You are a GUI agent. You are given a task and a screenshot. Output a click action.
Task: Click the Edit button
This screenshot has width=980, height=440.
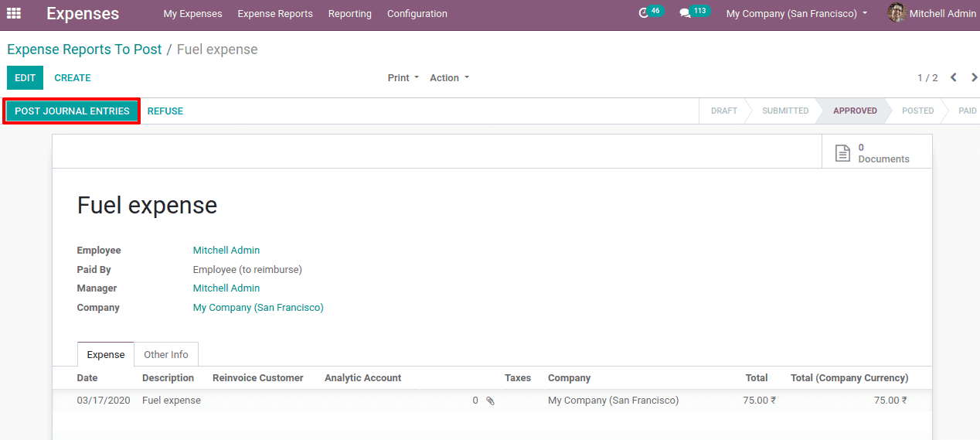(25, 78)
